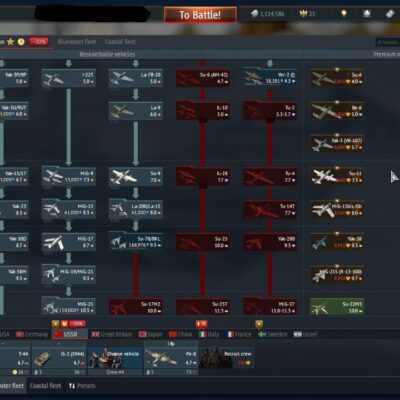
Task: Open the Presets menu
Action: click(82, 386)
